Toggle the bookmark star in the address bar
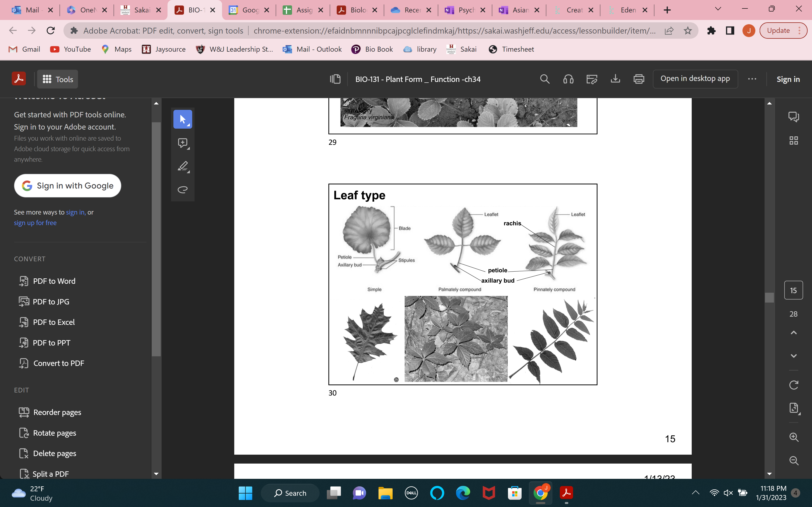Screen dimensions: 812x507 pyautogui.click(x=688, y=30)
